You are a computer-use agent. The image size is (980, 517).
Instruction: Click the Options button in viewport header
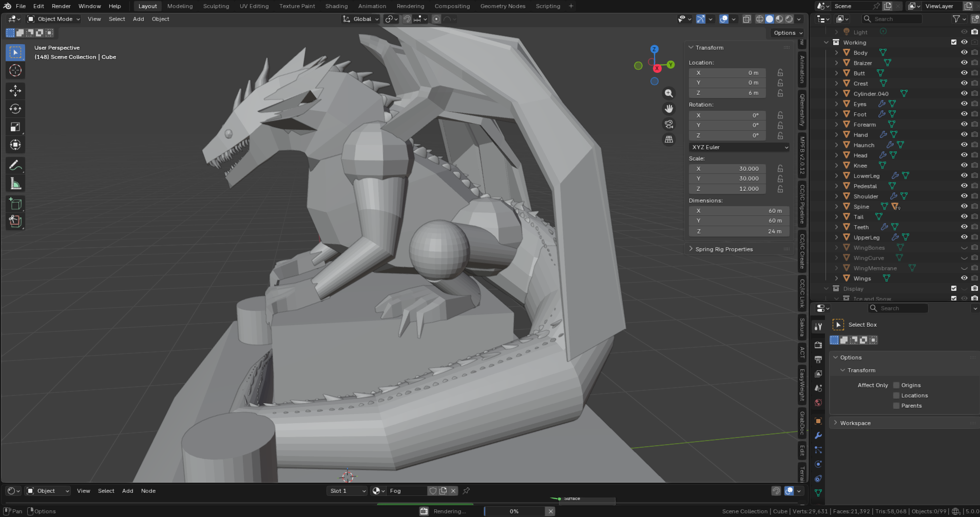click(x=787, y=33)
